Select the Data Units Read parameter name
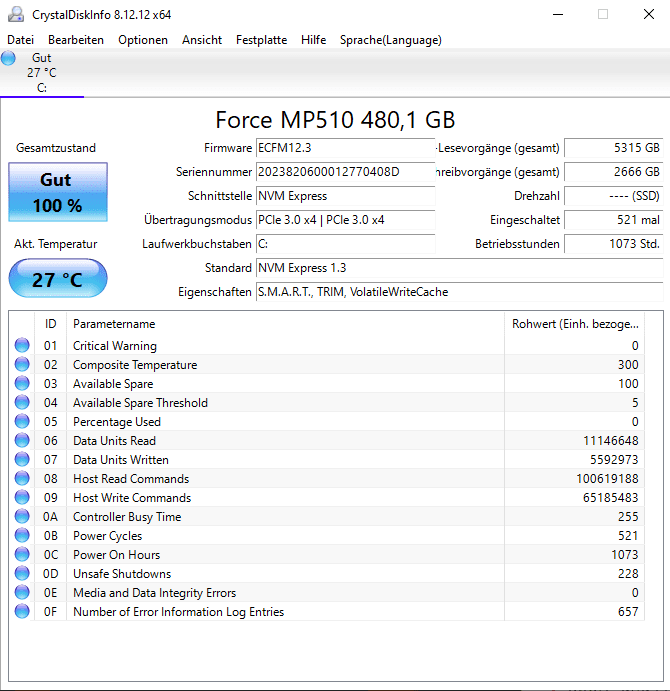The image size is (670, 691). tap(114, 441)
